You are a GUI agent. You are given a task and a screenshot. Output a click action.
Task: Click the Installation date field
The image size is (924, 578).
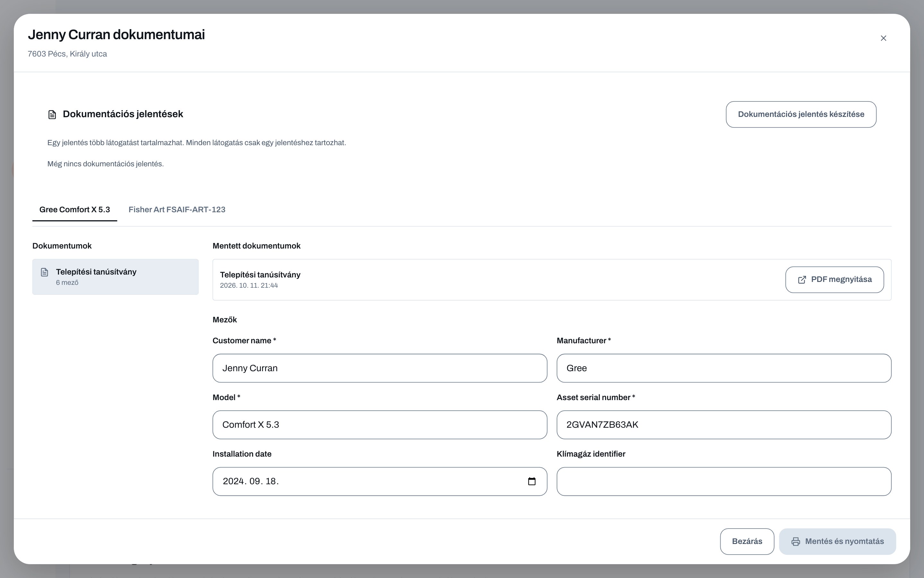[x=380, y=481]
